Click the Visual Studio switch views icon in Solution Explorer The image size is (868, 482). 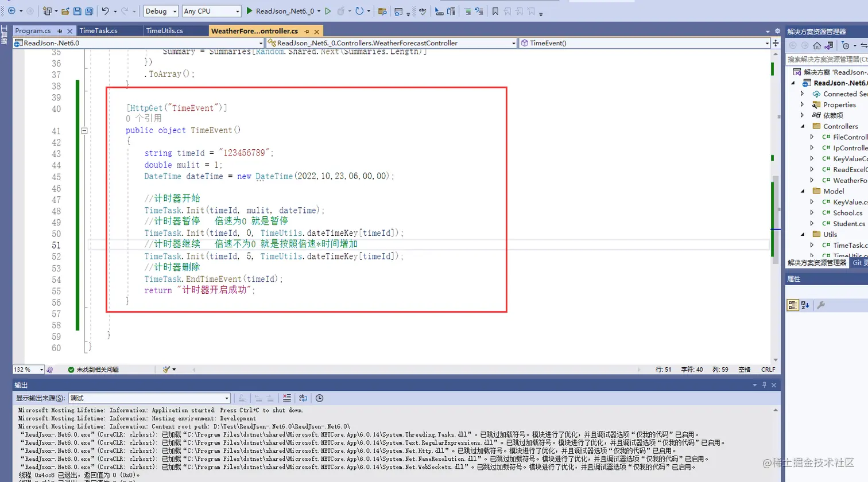[x=828, y=46]
